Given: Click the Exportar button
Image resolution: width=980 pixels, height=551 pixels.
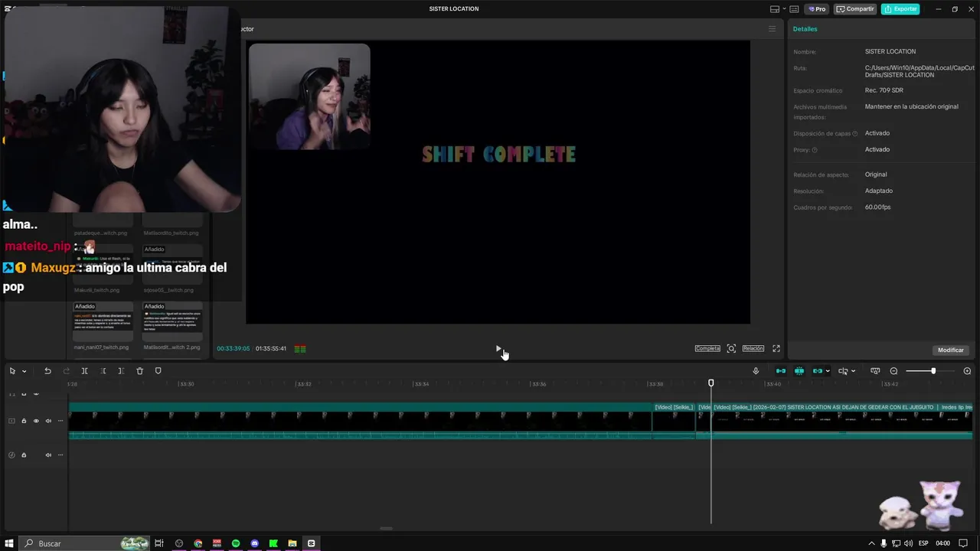Looking at the screenshot, I should pyautogui.click(x=900, y=9).
